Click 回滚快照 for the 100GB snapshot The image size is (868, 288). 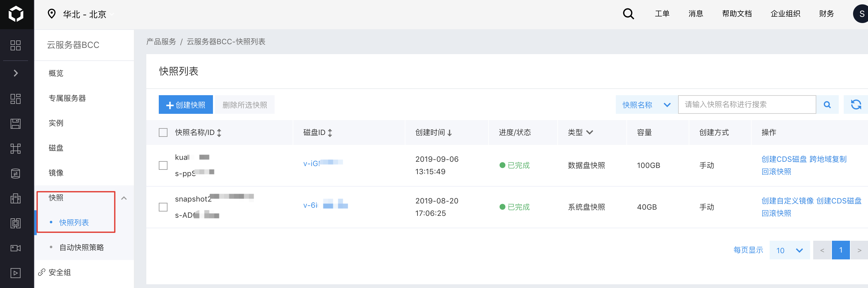tap(776, 172)
